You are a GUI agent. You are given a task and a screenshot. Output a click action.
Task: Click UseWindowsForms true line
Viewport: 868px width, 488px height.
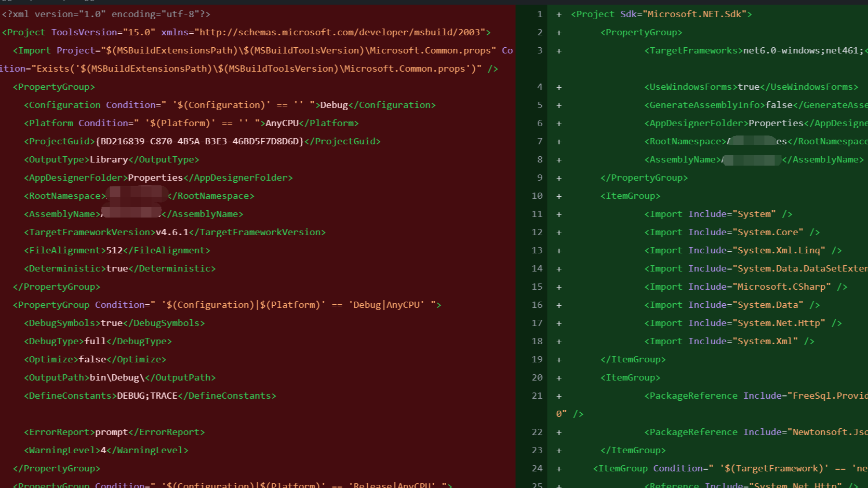[x=751, y=87]
